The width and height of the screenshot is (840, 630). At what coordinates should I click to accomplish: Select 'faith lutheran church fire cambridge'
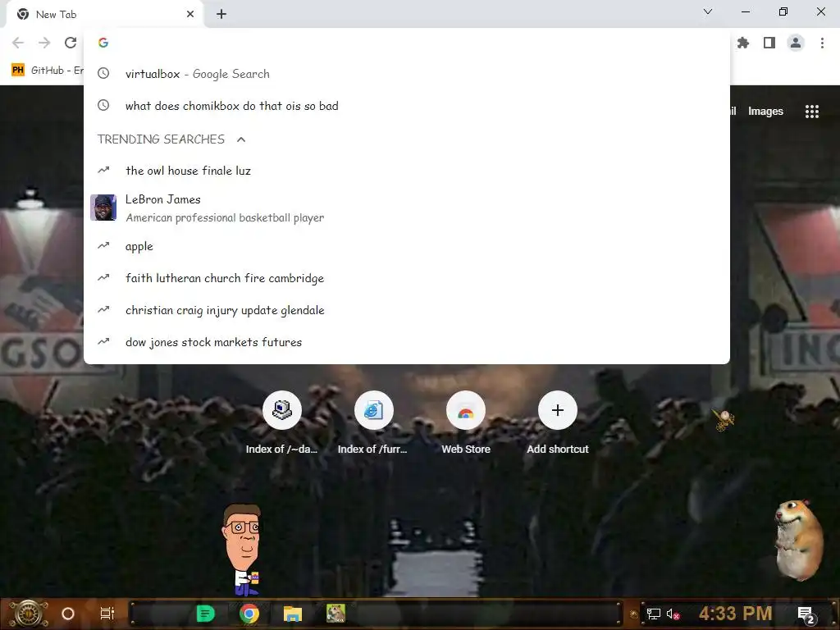point(407,278)
